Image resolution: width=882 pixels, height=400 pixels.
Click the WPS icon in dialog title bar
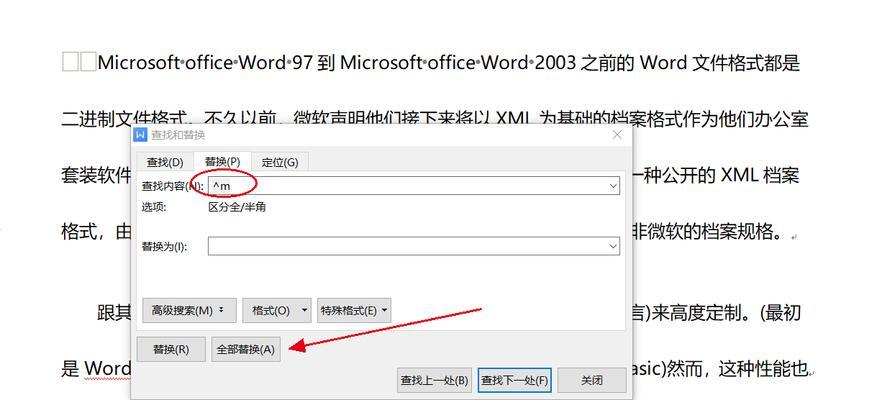tap(141, 135)
